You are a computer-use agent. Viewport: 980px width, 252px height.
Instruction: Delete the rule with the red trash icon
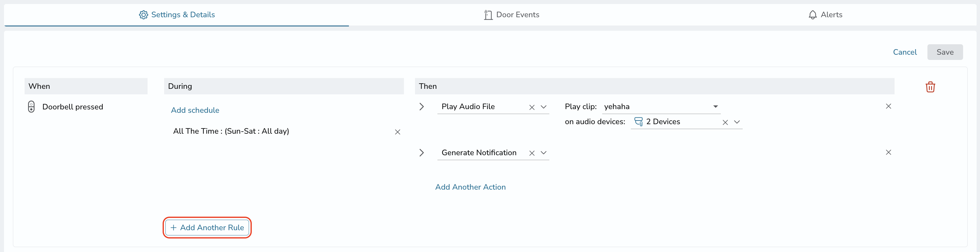click(x=930, y=87)
